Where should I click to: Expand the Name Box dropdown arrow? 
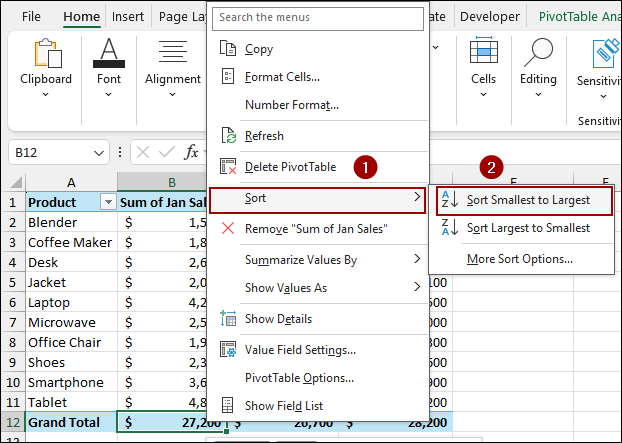pos(98,153)
